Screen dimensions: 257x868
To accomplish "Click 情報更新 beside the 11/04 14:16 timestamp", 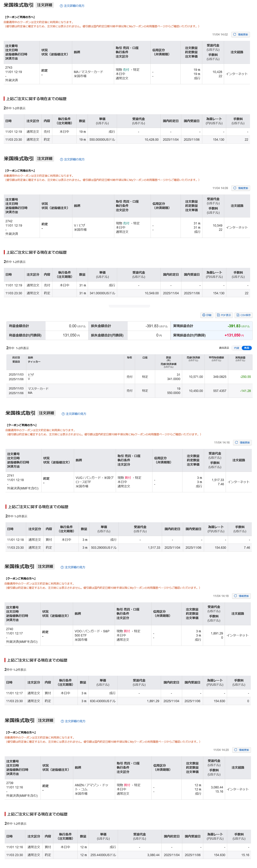I will click(243, 442).
